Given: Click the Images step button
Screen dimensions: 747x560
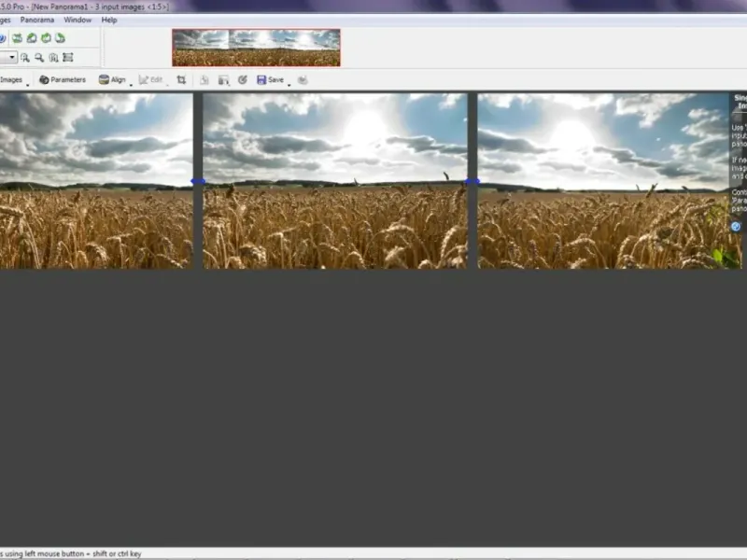Looking at the screenshot, I should pos(11,80).
